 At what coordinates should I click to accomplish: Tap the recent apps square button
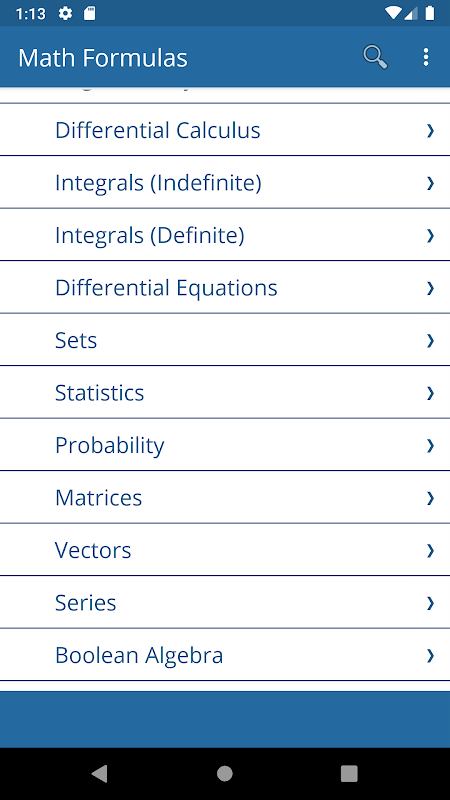349,773
